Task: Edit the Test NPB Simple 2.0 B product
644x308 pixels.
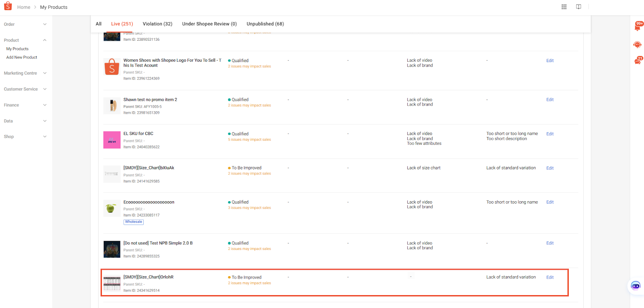Action: [550, 243]
